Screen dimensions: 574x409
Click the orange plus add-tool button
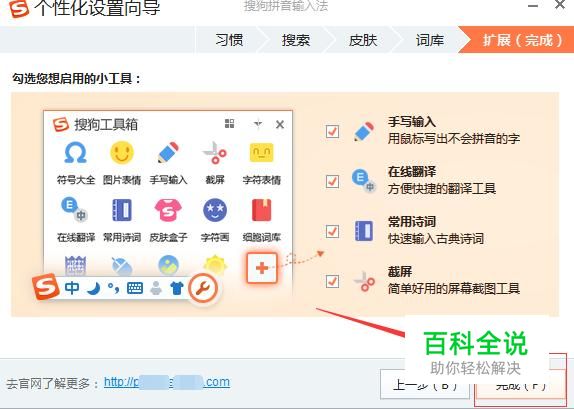(x=262, y=268)
